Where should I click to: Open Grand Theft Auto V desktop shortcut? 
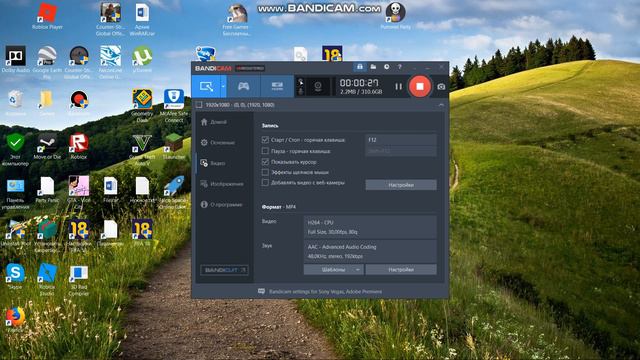pos(142,148)
